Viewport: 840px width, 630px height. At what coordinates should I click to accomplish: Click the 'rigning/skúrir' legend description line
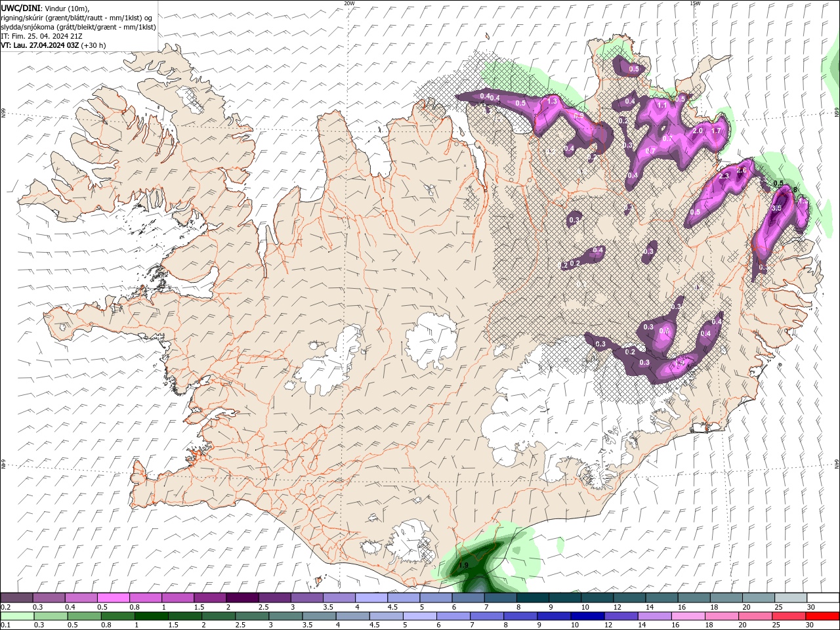(77, 18)
